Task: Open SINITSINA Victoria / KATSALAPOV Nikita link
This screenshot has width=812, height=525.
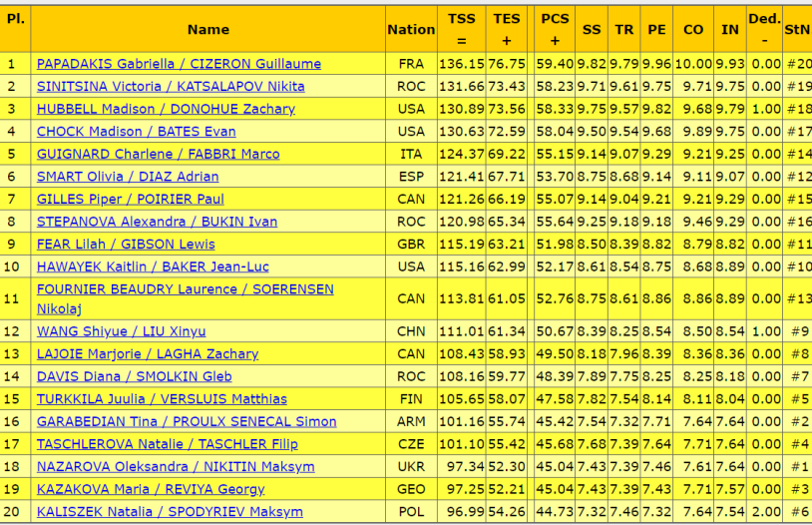Action: [171, 86]
